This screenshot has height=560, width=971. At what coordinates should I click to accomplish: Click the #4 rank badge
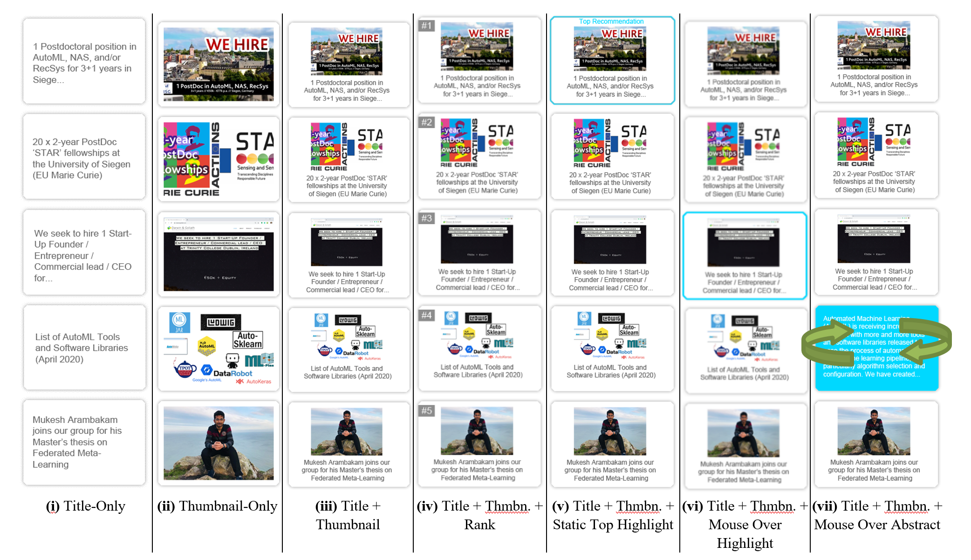click(x=426, y=315)
